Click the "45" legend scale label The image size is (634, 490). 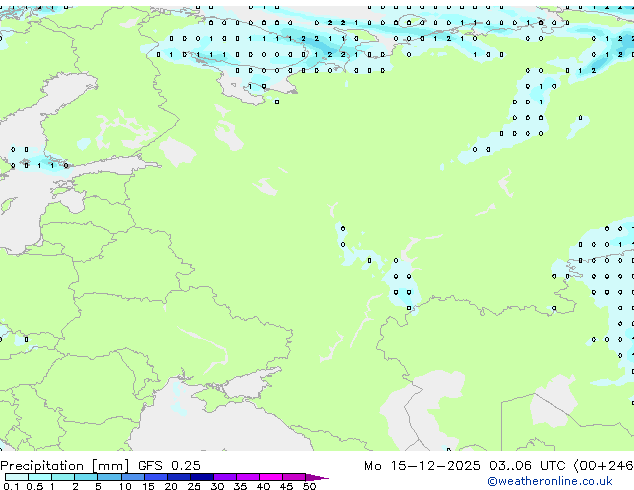click(286, 486)
